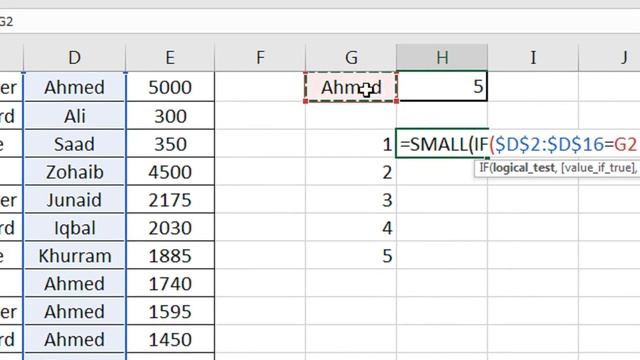This screenshot has height=360, width=640.
Task: Select the Saad cell
Action: point(74,144)
